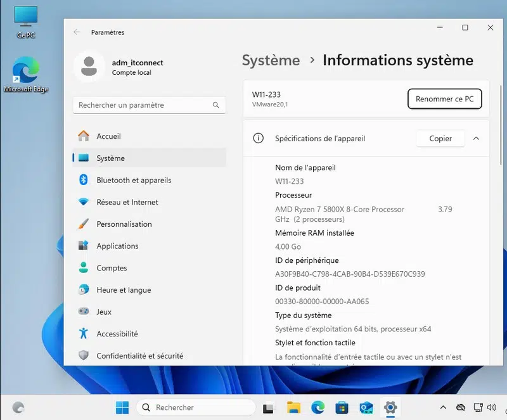
Task: Expand the hidden system tray icons chevron
Action: (443, 407)
